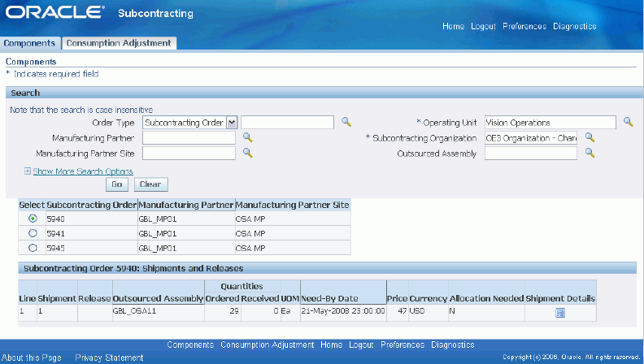Click the Clear button
644x364 pixels.
click(x=150, y=184)
